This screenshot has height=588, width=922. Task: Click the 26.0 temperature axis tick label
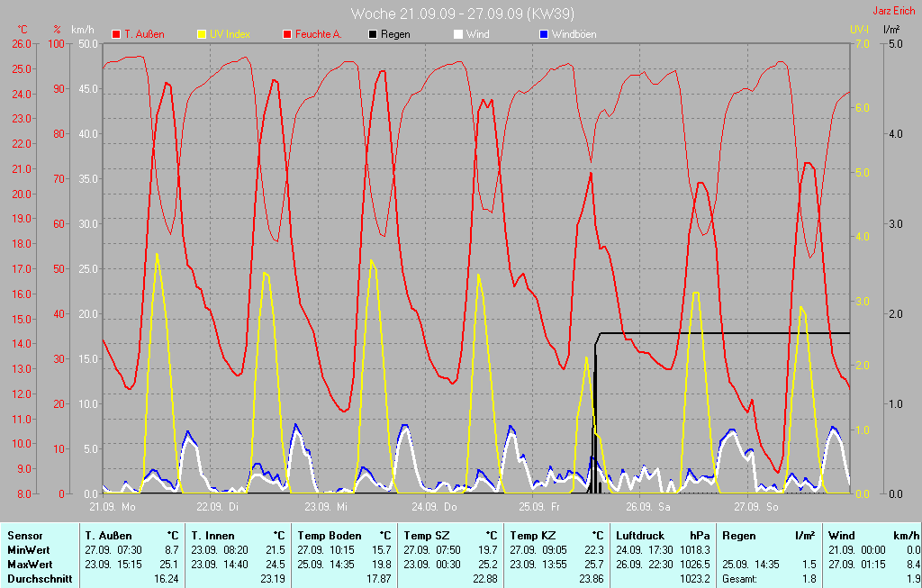(x=21, y=44)
